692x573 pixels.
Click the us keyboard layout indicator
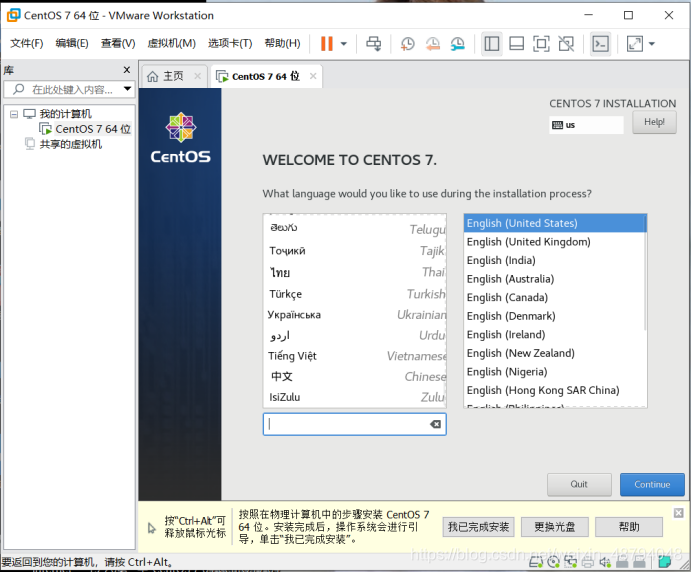pyautogui.click(x=586, y=125)
